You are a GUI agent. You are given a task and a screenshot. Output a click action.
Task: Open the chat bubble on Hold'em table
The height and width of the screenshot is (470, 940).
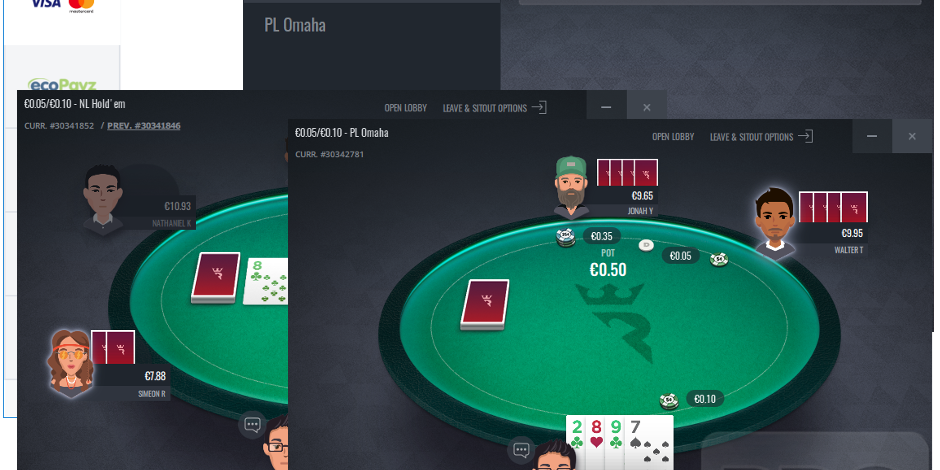(x=252, y=425)
